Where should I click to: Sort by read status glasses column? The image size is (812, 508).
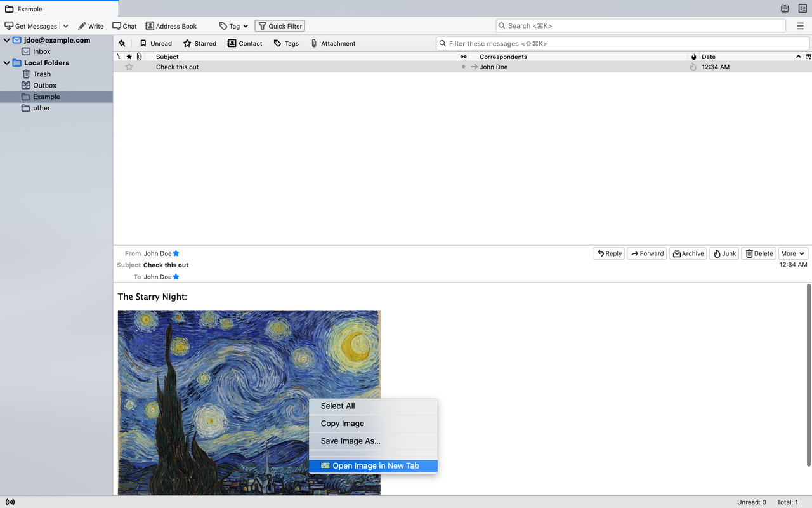463,57
